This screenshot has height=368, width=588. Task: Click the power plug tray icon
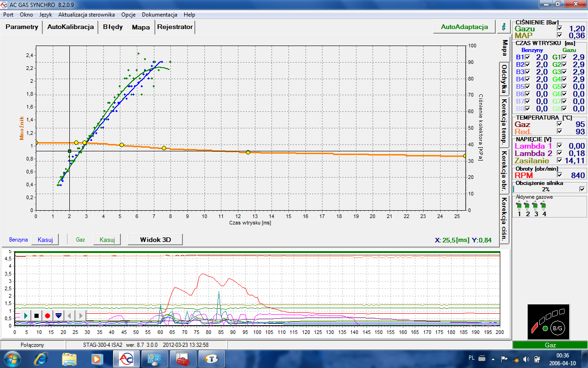coord(537,359)
